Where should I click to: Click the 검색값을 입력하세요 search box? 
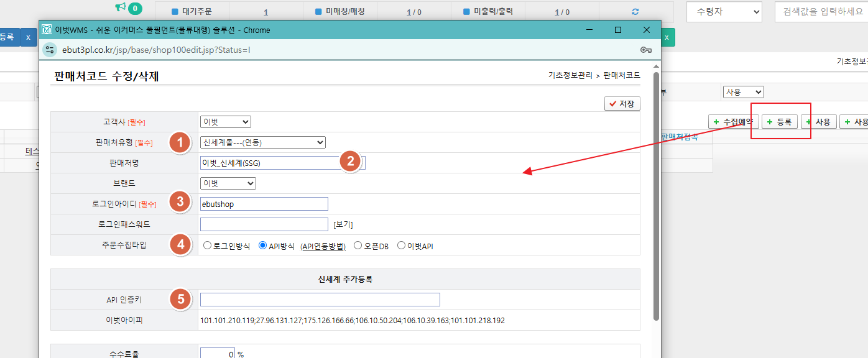coord(821,12)
